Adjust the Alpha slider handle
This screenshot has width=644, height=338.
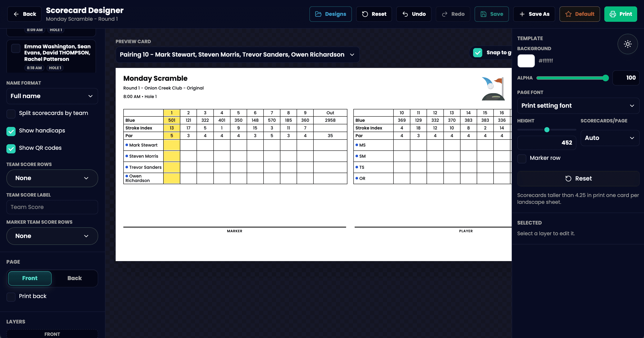pos(605,78)
